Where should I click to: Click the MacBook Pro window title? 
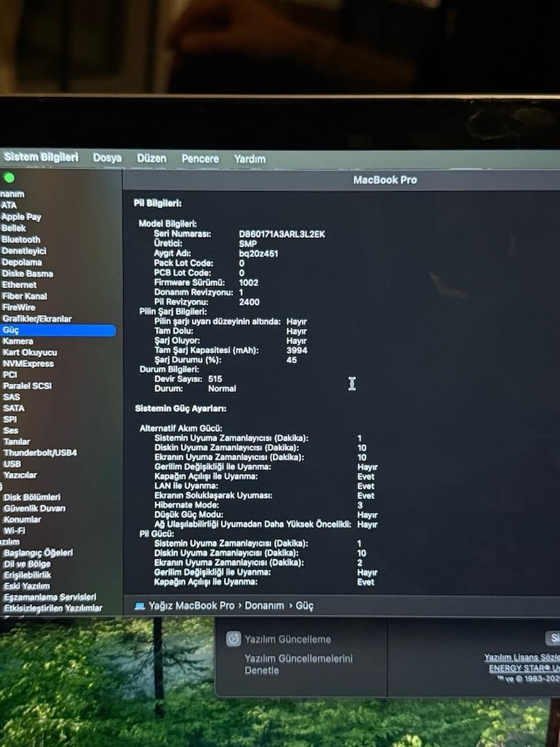385,180
